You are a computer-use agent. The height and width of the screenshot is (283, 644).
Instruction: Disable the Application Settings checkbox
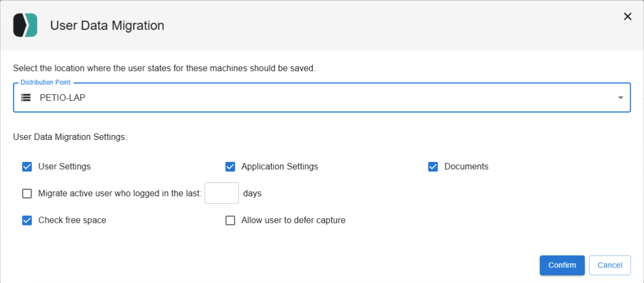[230, 167]
